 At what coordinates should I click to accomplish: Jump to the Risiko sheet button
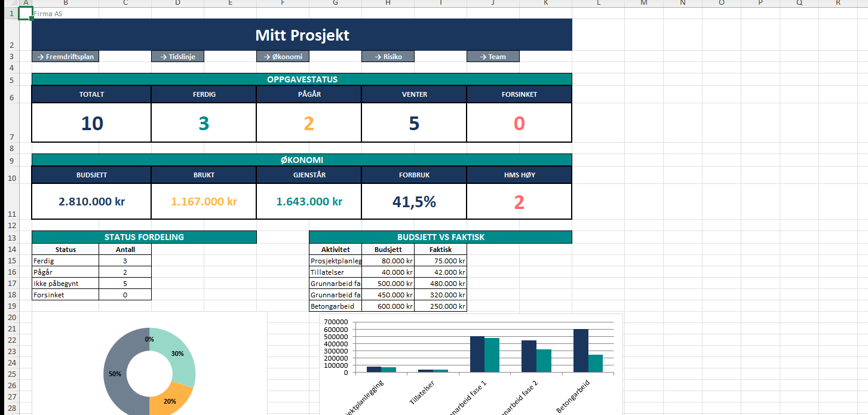[388, 57]
